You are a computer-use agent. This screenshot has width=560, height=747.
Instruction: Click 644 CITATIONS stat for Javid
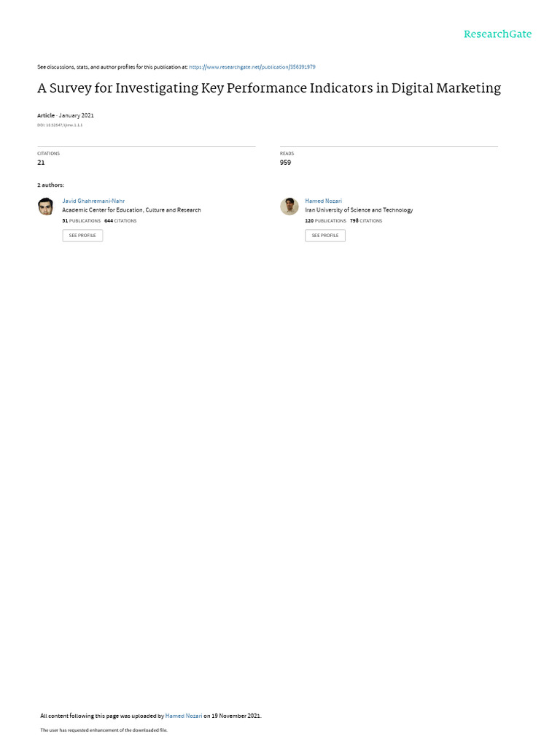[x=120, y=221]
